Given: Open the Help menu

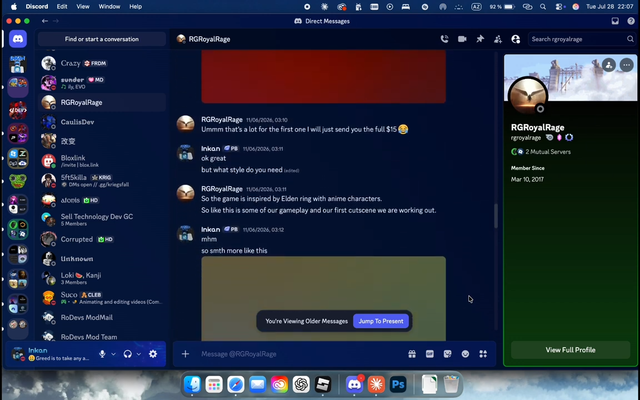Looking at the screenshot, I should (x=136, y=7).
